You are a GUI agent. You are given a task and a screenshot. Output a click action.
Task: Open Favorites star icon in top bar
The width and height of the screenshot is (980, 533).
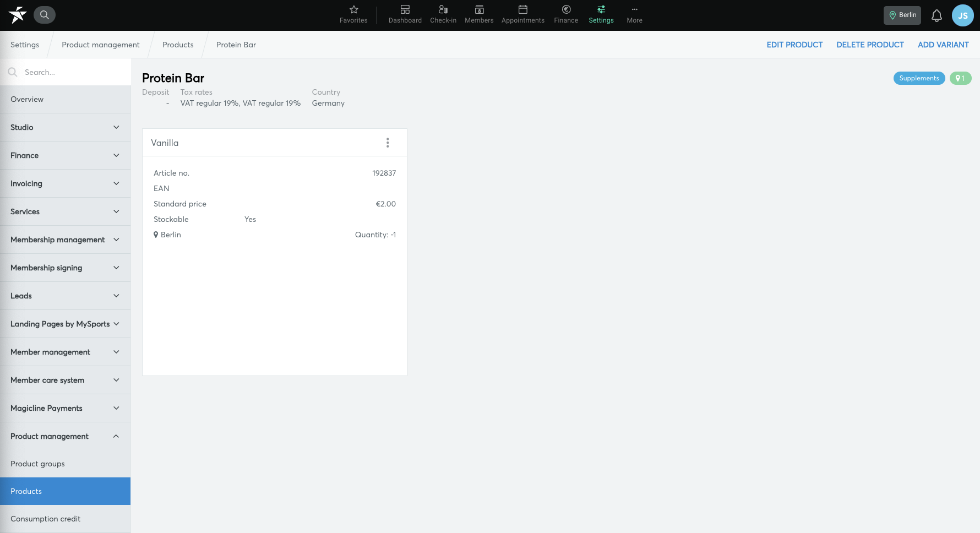(x=353, y=15)
